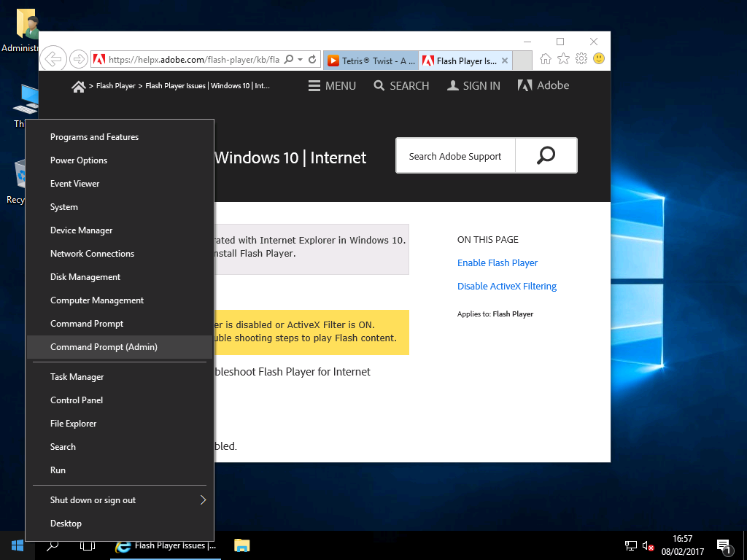Open Network Connections
The image size is (747, 560).
click(119, 254)
